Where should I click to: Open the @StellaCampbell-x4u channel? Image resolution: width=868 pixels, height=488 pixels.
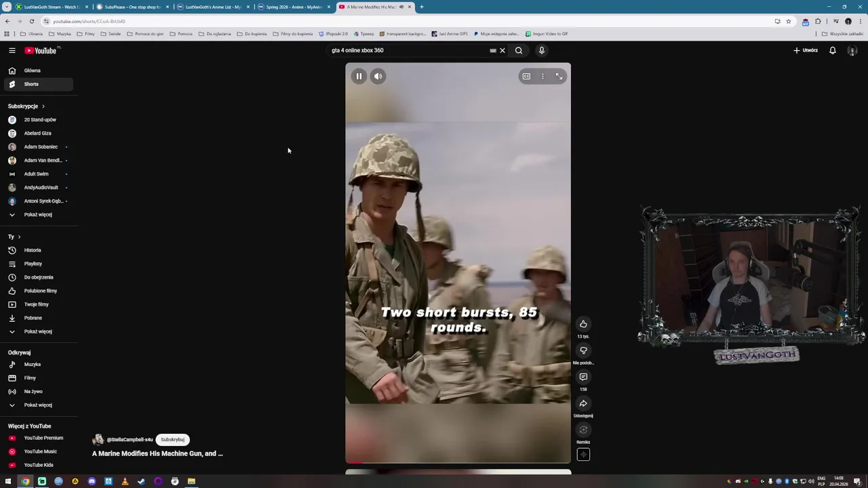130,440
